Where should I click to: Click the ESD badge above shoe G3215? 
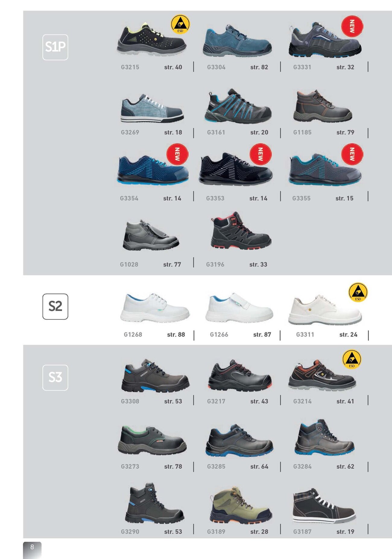click(x=180, y=24)
